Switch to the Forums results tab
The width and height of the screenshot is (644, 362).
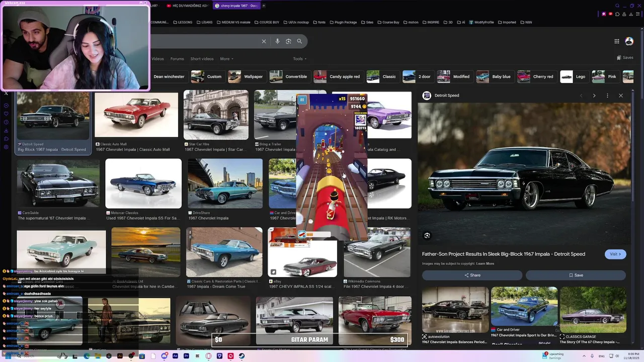[177, 59]
